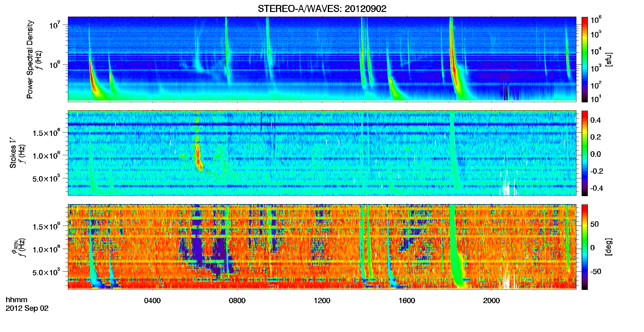
Task: Click the 5.0×10^5 tick in Stokes panel
Action: click(46, 178)
